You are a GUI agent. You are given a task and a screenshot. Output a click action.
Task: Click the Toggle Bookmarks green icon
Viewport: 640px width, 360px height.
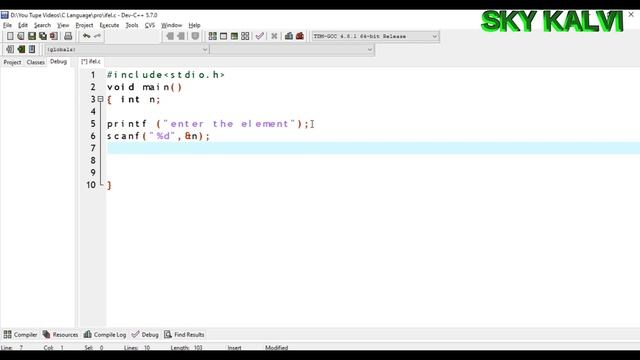point(21,49)
